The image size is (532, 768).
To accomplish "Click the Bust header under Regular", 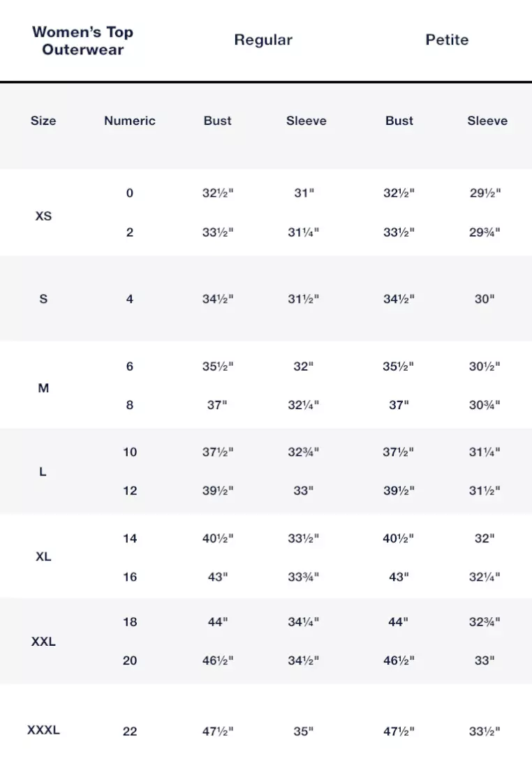I will click(218, 121).
